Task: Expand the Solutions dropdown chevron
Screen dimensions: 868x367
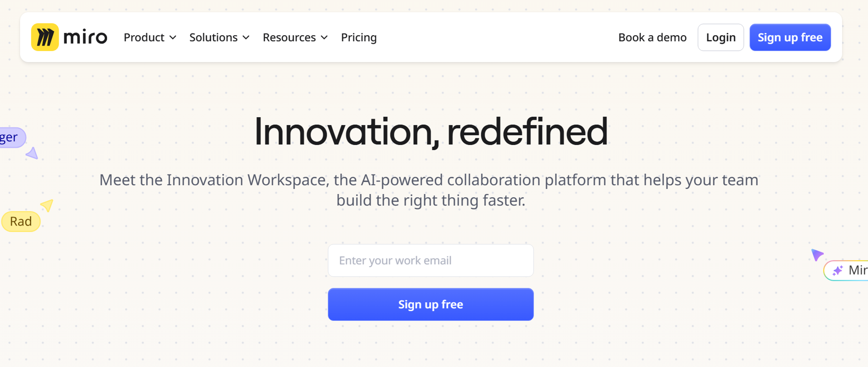Action: pyautogui.click(x=246, y=38)
